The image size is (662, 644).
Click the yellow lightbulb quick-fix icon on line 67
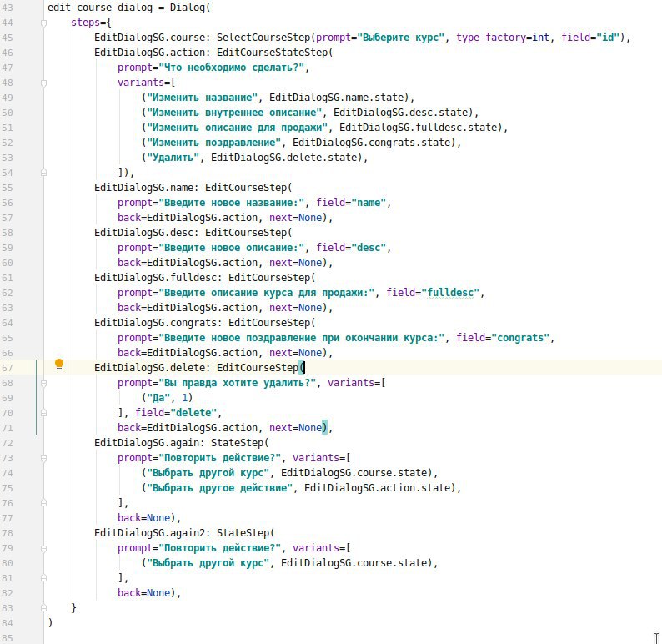[x=59, y=365]
